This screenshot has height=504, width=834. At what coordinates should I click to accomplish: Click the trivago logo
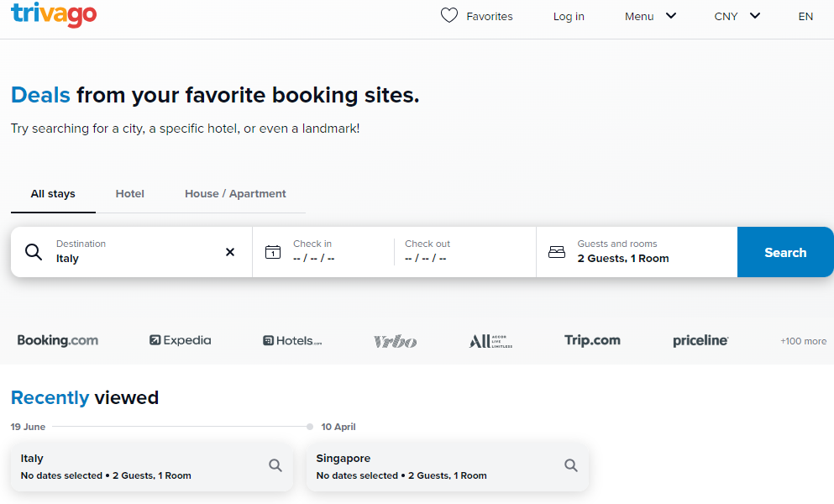(54, 14)
